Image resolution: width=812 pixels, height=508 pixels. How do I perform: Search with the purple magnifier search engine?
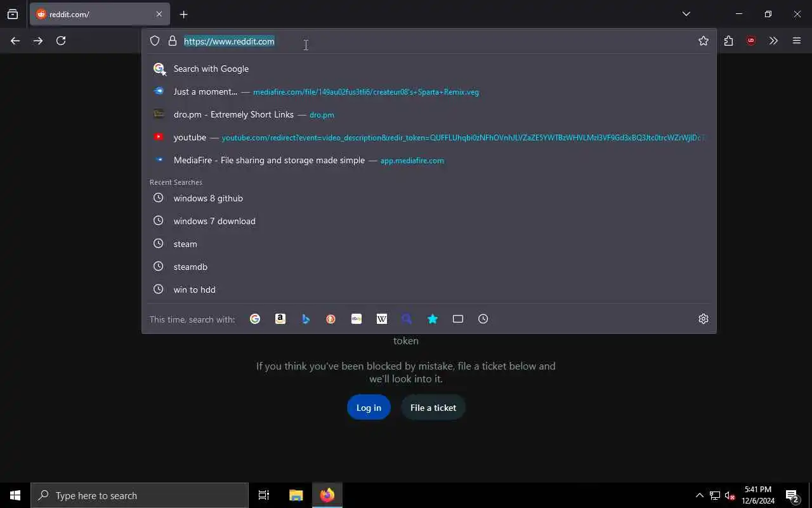(407, 319)
